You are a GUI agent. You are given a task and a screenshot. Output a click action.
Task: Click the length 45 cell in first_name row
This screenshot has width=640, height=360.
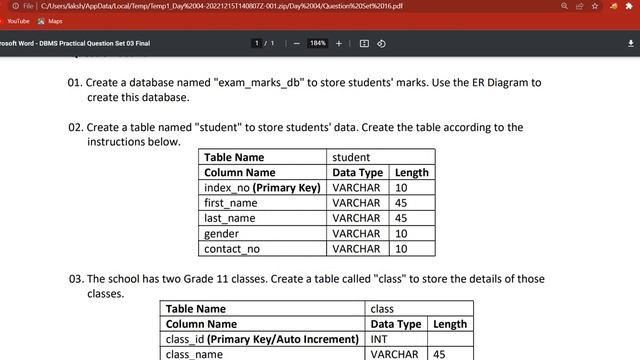click(412, 203)
